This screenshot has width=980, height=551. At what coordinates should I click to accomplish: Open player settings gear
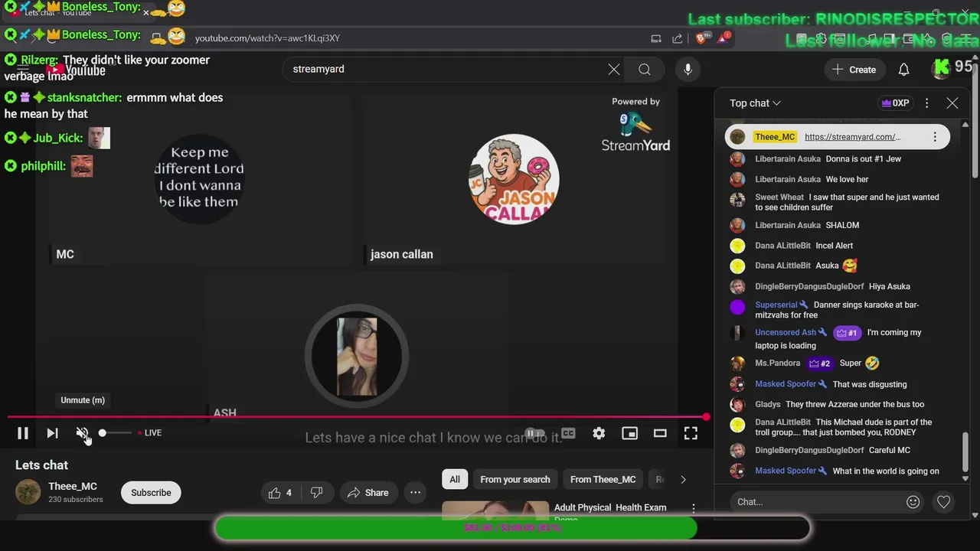[599, 433]
